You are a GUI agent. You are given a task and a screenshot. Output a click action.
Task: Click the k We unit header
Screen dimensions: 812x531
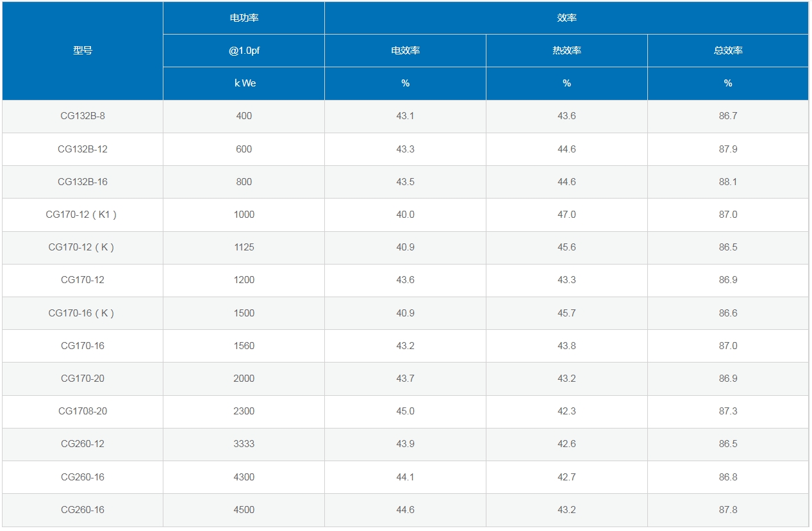(244, 83)
